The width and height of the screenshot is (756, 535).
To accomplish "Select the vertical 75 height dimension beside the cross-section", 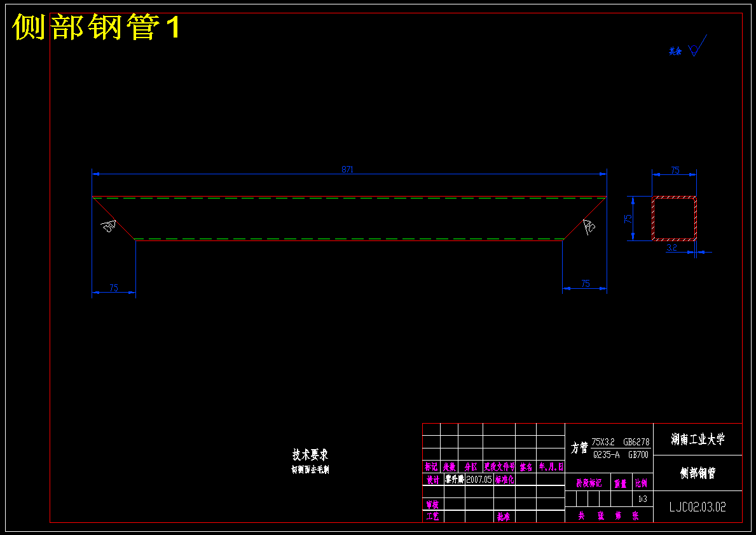I will [628, 218].
